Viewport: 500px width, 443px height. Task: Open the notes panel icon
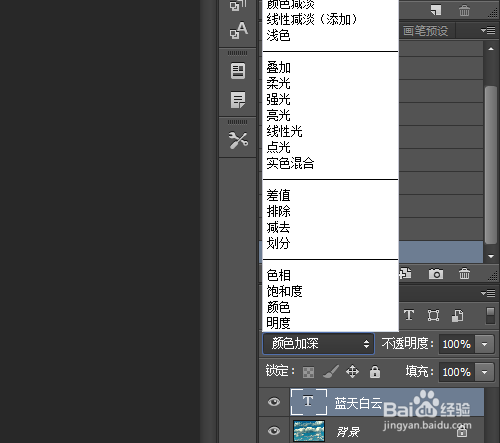point(238,100)
